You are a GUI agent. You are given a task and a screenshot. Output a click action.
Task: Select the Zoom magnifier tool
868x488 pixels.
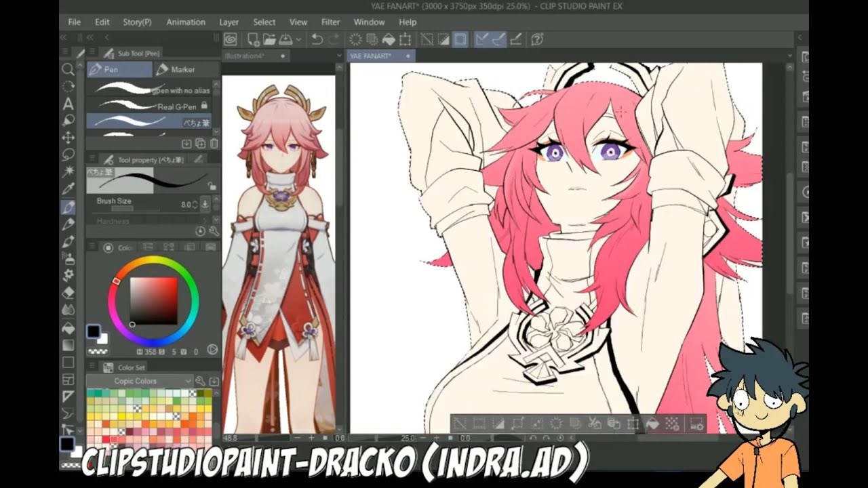68,69
